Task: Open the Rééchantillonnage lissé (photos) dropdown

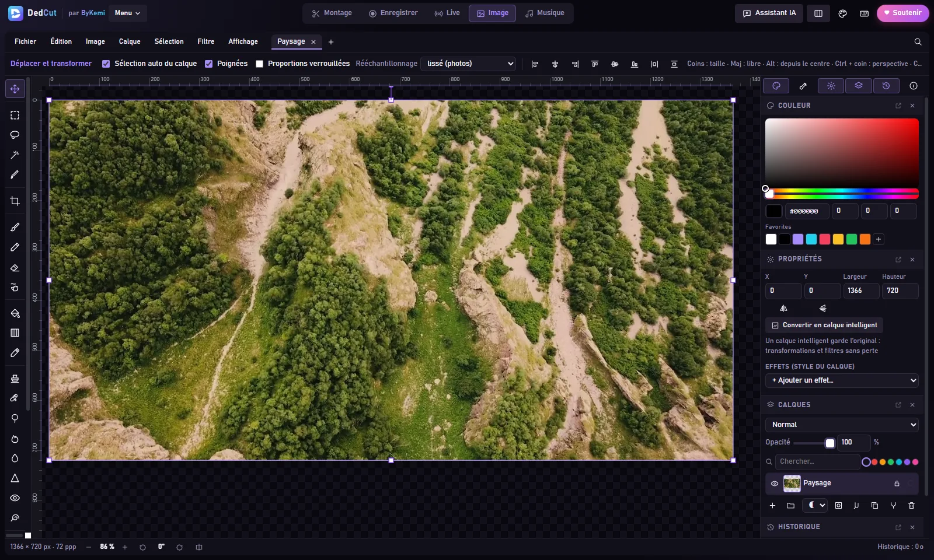Action: click(x=469, y=64)
